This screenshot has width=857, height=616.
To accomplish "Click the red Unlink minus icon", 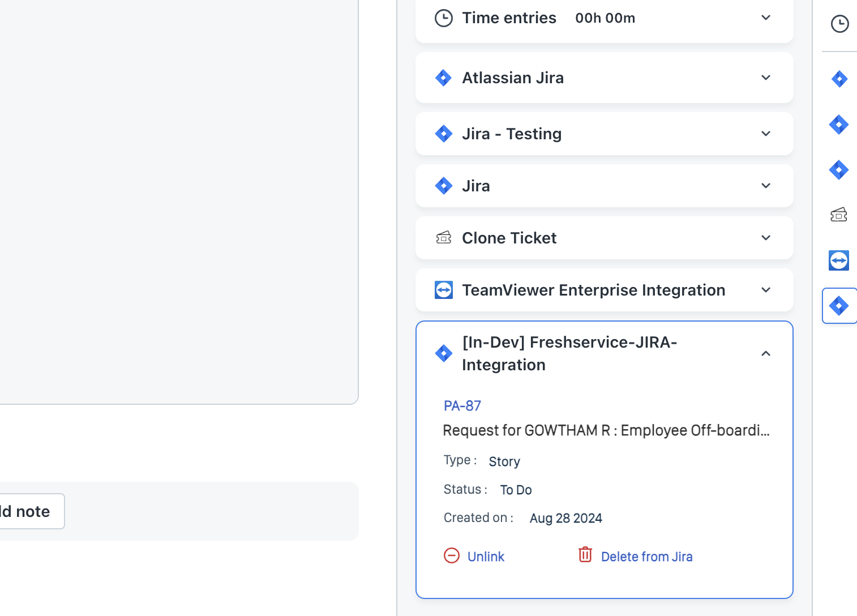I will pyautogui.click(x=452, y=555).
